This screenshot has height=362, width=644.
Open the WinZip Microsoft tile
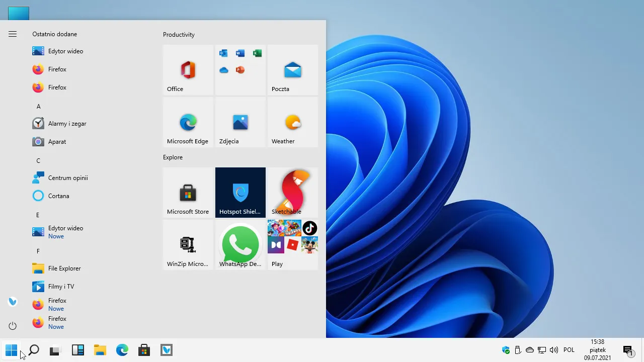tap(188, 245)
